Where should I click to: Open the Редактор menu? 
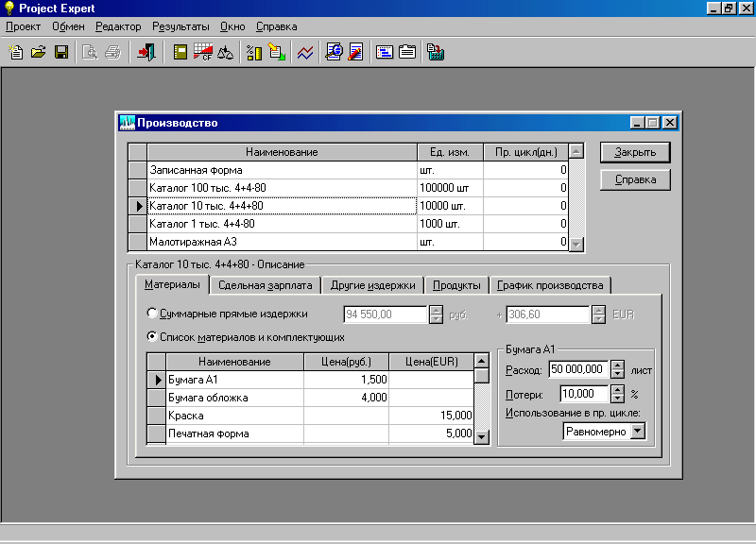[x=118, y=26]
